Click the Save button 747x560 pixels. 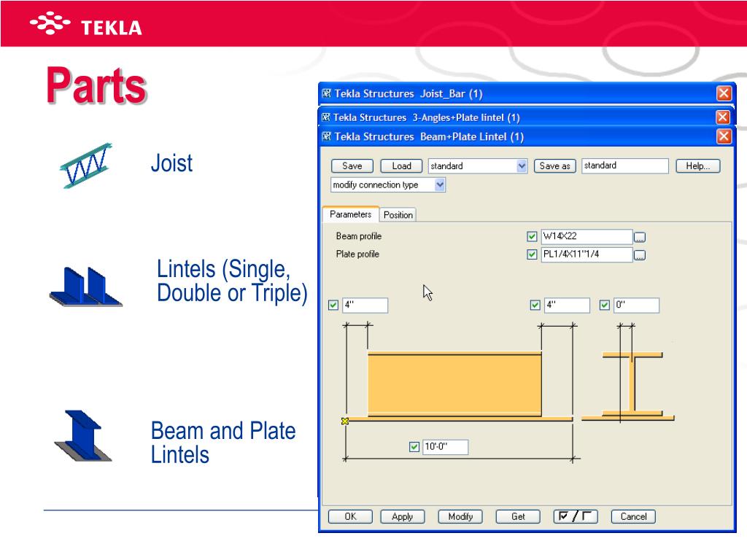(352, 166)
